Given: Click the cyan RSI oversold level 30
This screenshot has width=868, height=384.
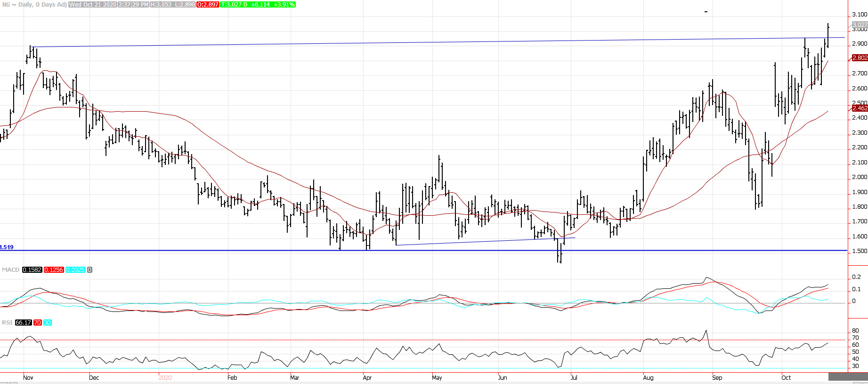Looking at the screenshot, I should point(48,322).
